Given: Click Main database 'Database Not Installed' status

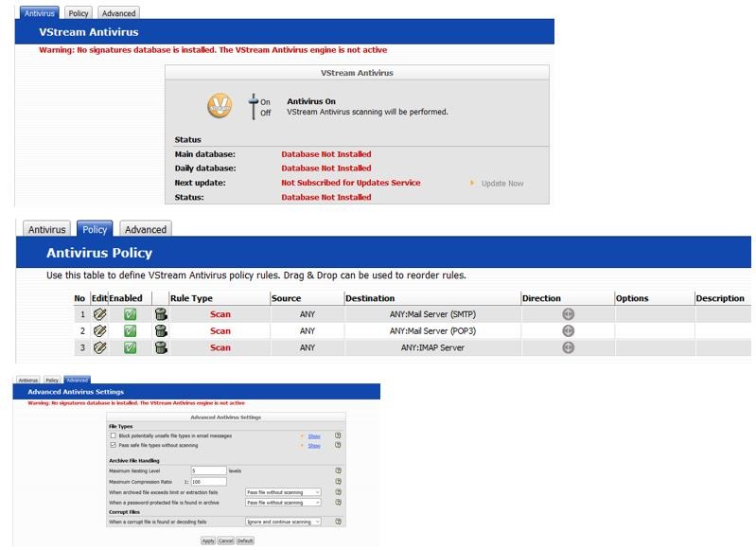Looking at the screenshot, I should (326, 154).
